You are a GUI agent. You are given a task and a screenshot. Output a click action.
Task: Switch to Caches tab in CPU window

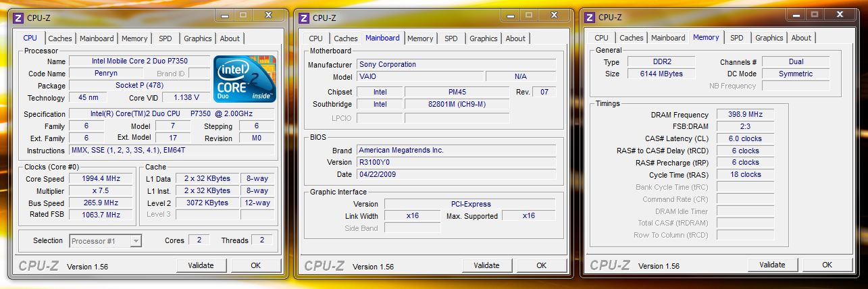coord(60,38)
